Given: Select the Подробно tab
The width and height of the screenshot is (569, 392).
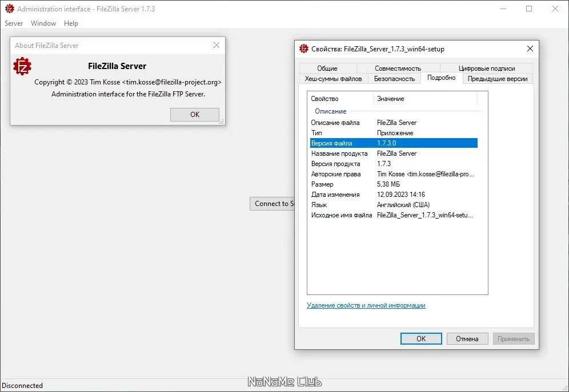Looking at the screenshot, I should (442, 78).
